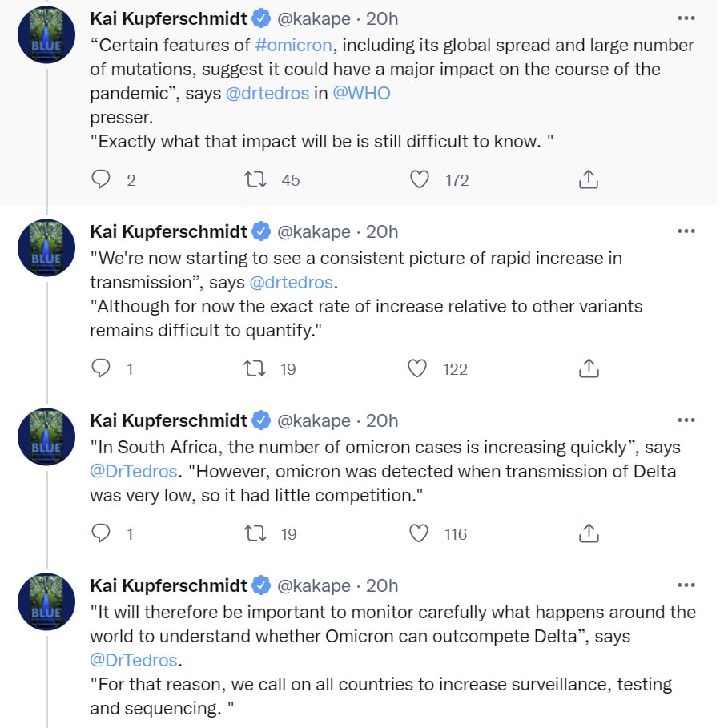Image resolution: width=720 pixels, height=728 pixels.
Task: Retweet the tweet with 45 retweets
Action: click(255, 179)
